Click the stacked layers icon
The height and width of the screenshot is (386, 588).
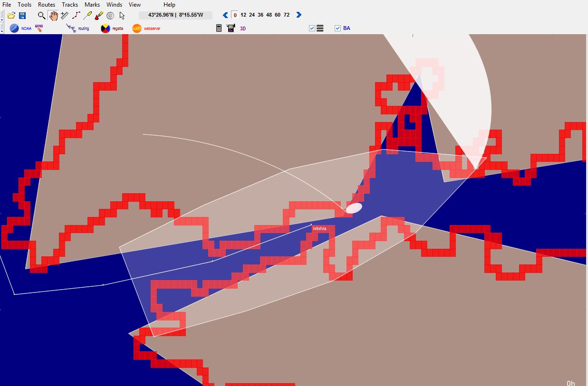[x=320, y=28]
